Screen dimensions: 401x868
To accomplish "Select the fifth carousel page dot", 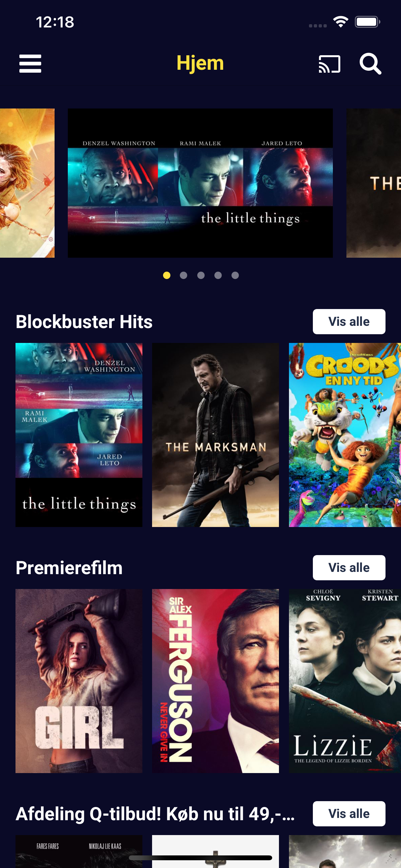I will pyautogui.click(x=235, y=275).
